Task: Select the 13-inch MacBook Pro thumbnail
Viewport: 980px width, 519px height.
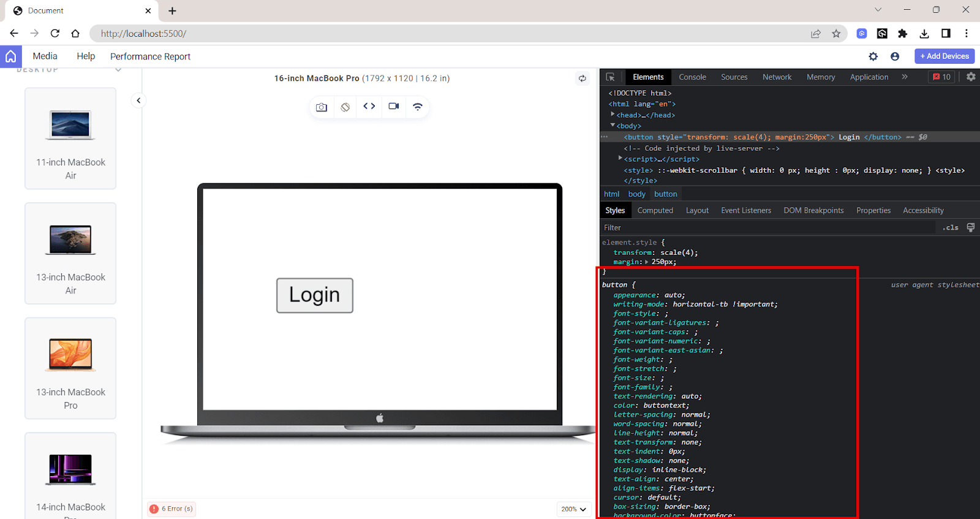Action: [x=70, y=368]
